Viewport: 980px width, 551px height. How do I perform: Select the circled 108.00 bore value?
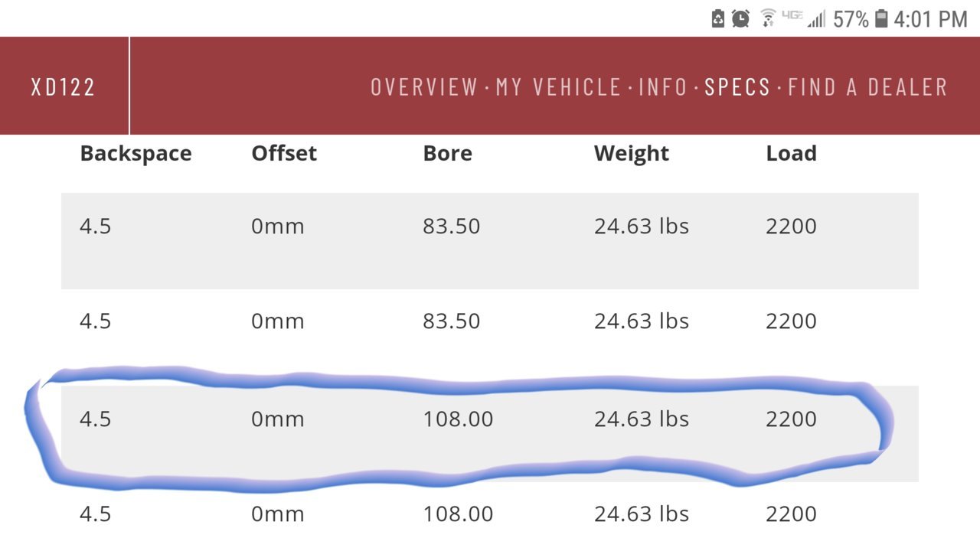tap(458, 419)
